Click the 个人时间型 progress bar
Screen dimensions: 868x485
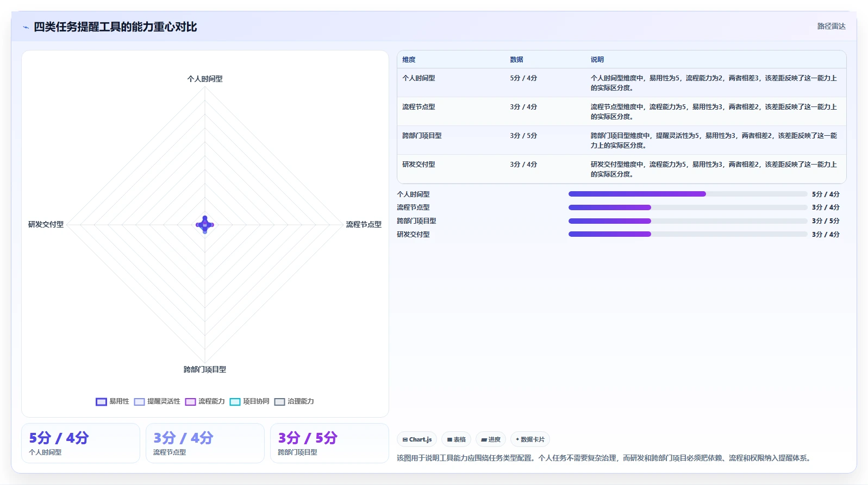pos(688,194)
